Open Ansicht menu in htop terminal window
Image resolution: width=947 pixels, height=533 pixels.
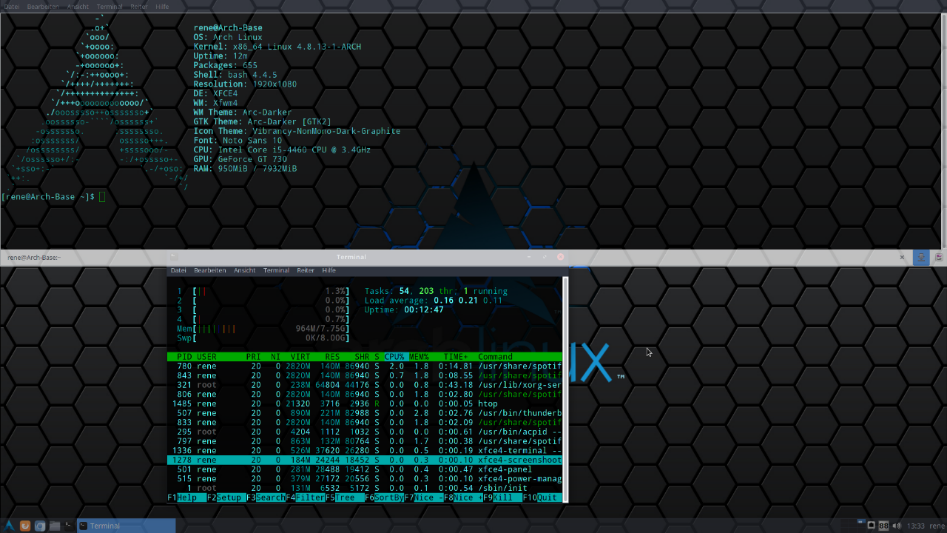[245, 270]
